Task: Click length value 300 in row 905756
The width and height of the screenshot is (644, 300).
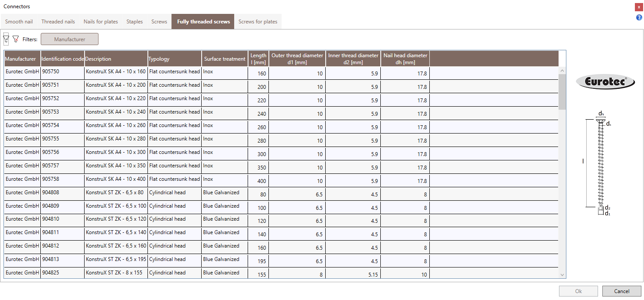Action: (262, 154)
